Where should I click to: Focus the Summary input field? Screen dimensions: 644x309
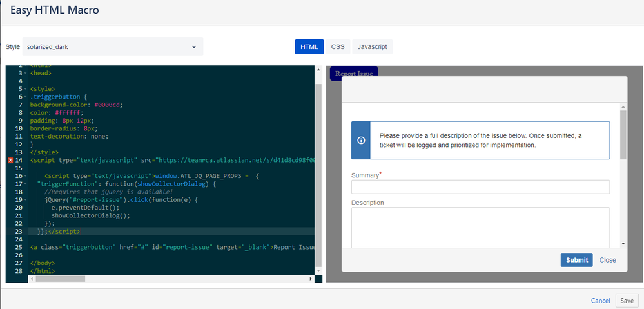pos(480,187)
